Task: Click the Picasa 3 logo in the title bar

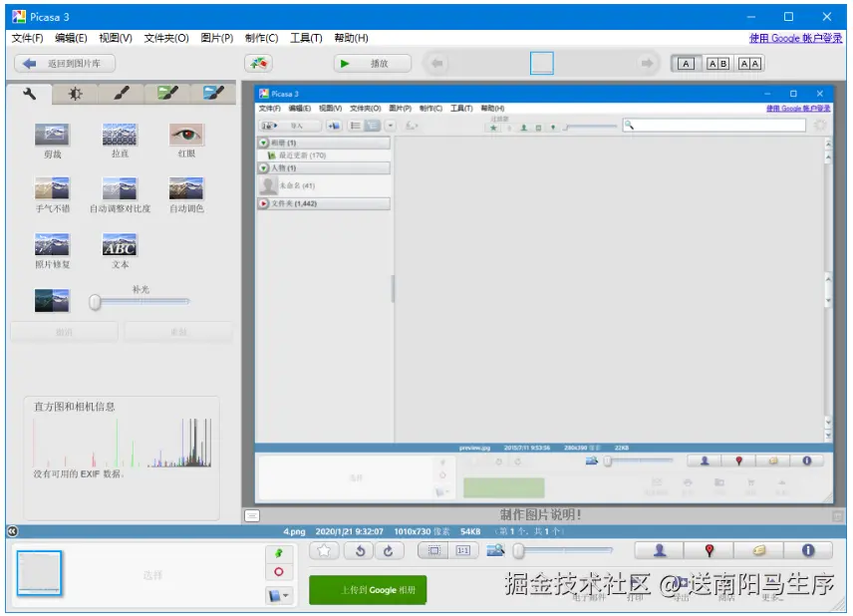Action: click(19, 17)
